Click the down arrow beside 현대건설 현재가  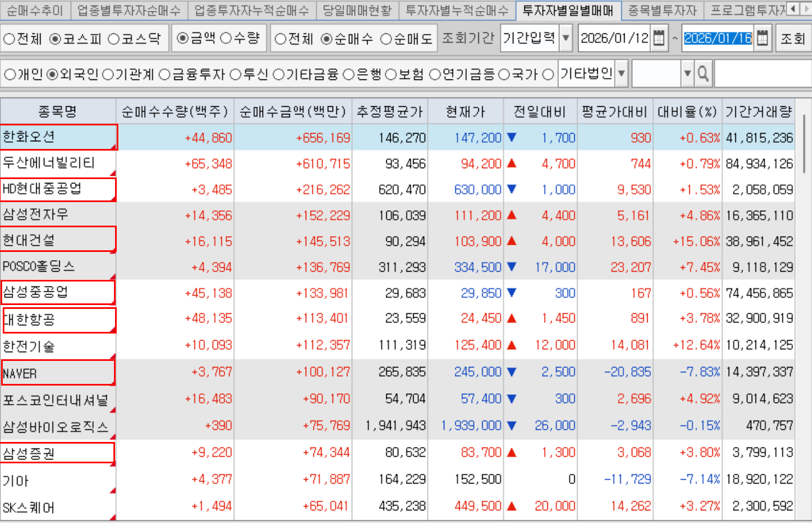click(x=512, y=241)
